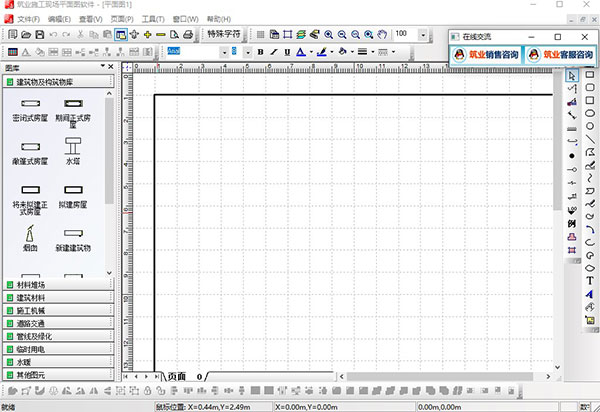Open the 帮助(H) menu
600x412 pixels.
pyautogui.click(x=219, y=19)
